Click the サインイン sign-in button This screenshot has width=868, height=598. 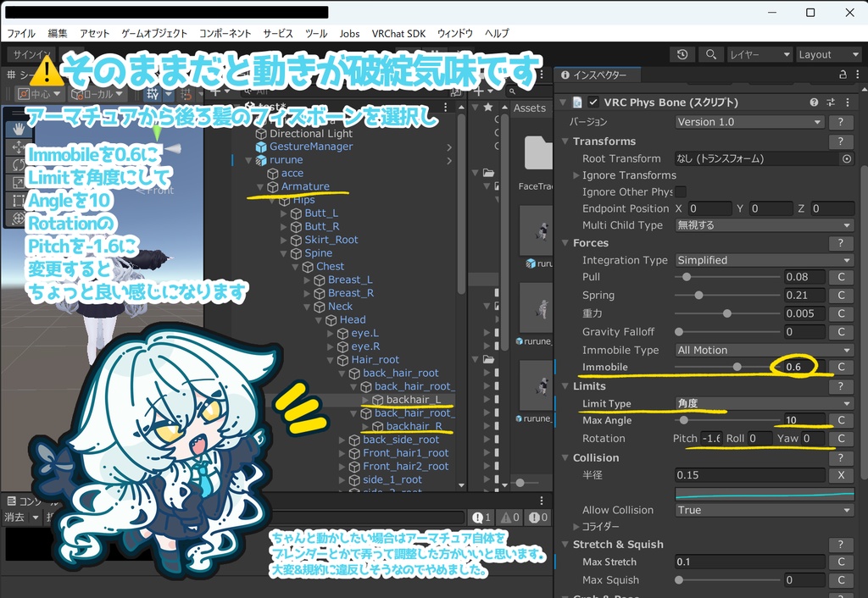(x=32, y=54)
